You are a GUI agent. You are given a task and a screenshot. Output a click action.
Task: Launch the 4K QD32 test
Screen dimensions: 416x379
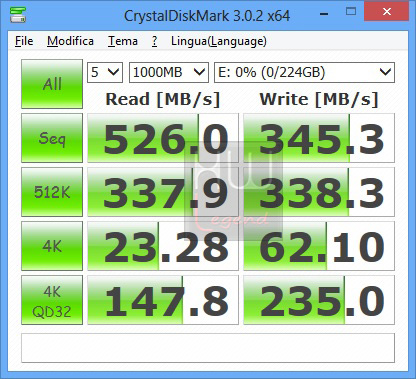pos(52,300)
